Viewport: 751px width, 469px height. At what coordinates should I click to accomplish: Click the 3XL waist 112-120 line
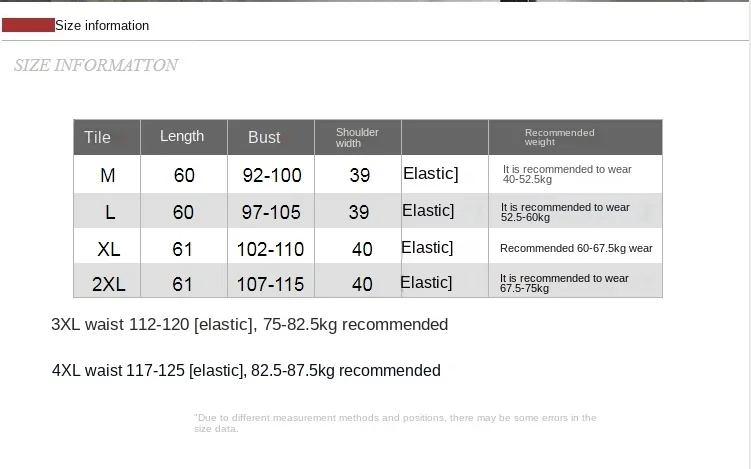tap(250, 325)
